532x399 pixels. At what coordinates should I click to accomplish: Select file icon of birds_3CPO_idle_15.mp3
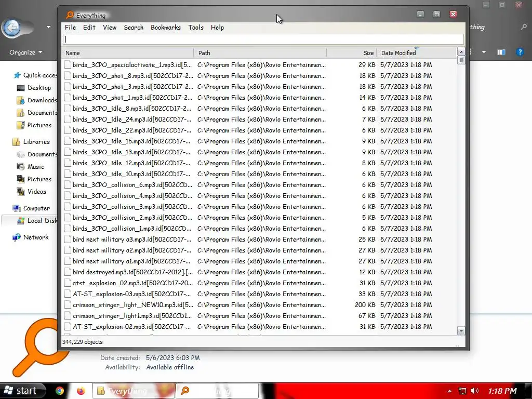pos(68,141)
